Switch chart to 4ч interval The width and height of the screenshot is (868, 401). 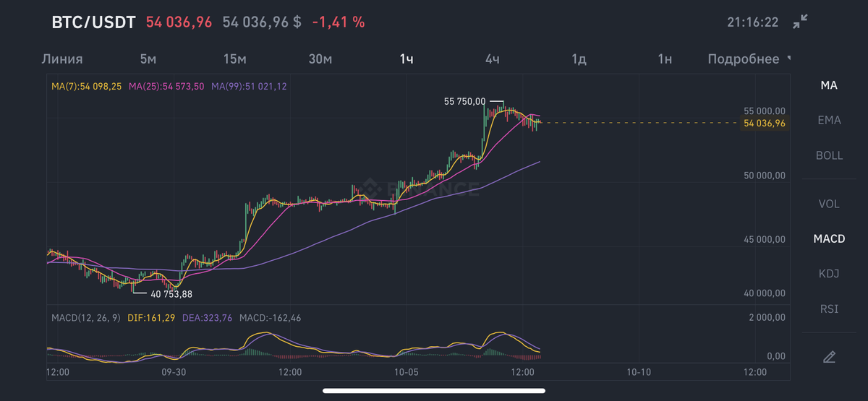point(493,59)
